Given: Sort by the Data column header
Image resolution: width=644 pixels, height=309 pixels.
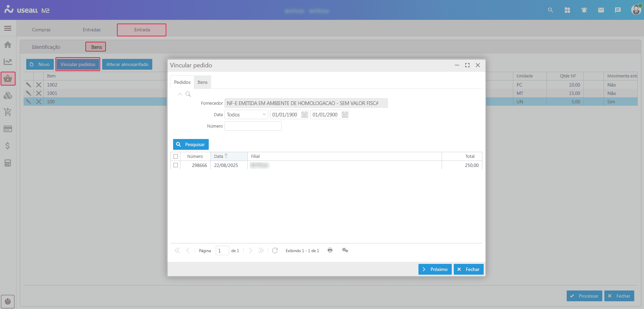Looking at the screenshot, I should click(x=219, y=156).
